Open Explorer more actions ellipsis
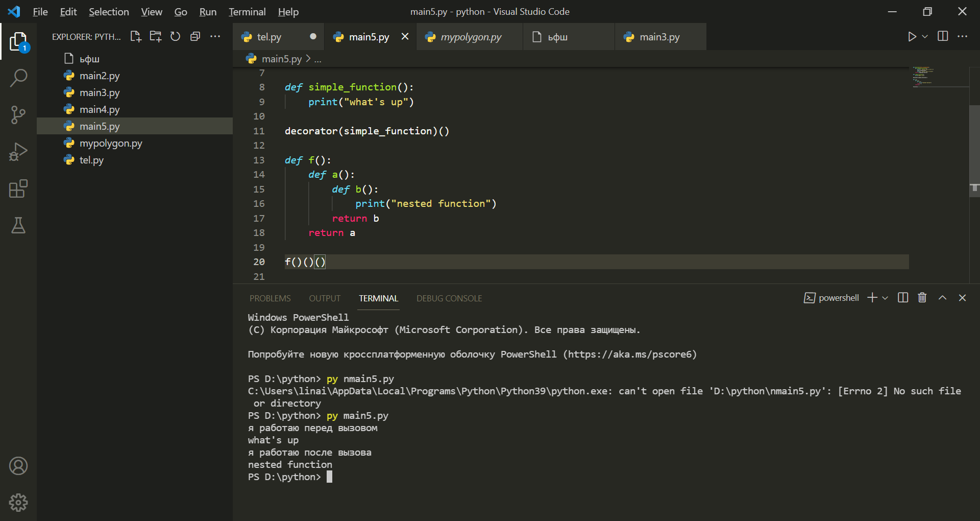This screenshot has height=521, width=980. point(215,36)
